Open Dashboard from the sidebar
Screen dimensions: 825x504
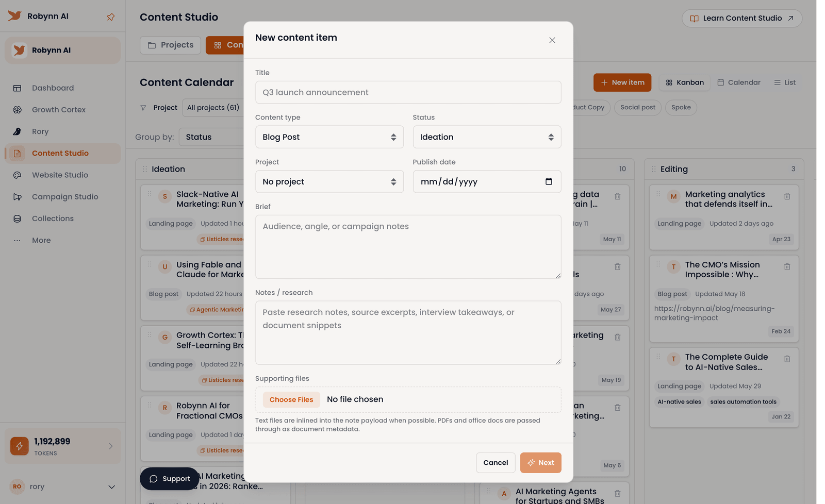(63, 88)
